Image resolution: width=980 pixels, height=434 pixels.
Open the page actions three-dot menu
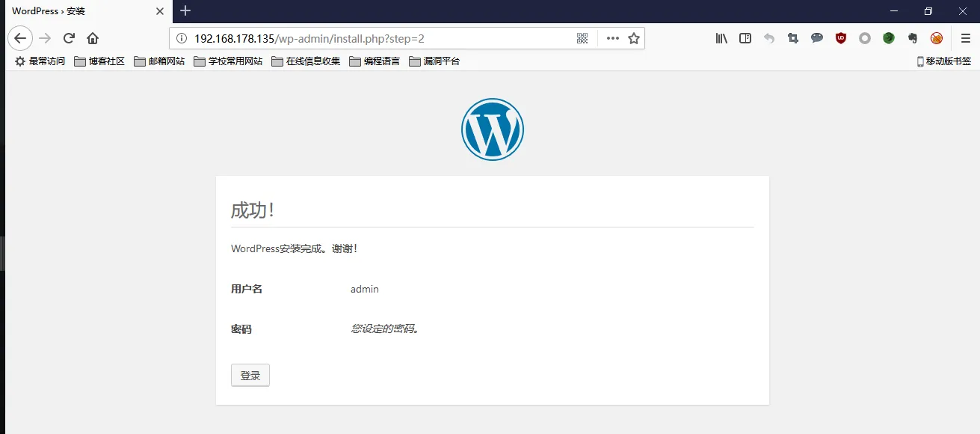click(613, 38)
